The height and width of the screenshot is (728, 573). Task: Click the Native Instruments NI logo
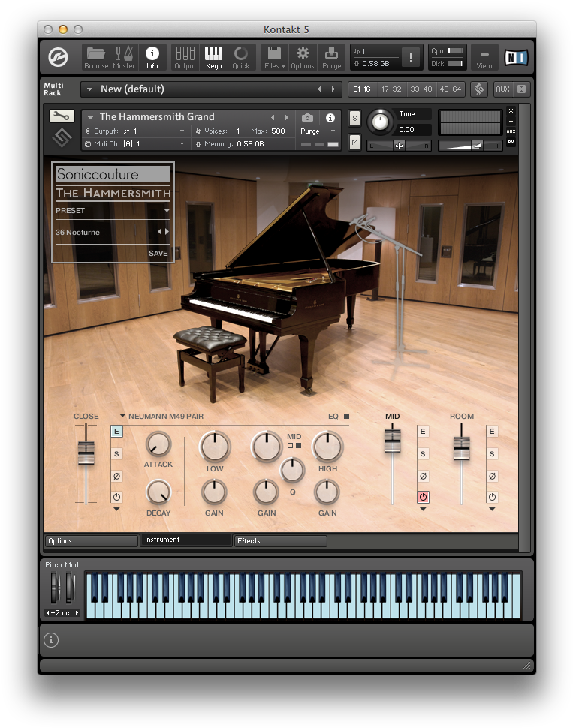[x=517, y=58]
